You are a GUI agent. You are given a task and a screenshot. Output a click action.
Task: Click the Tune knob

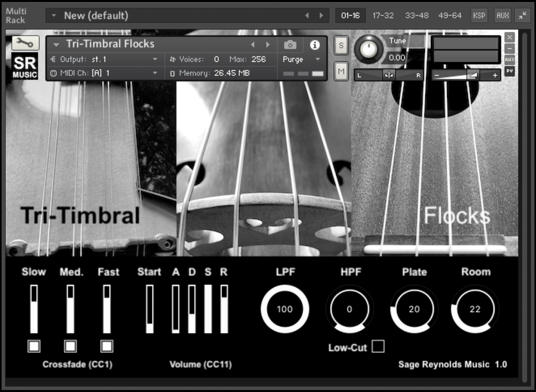[x=368, y=49]
